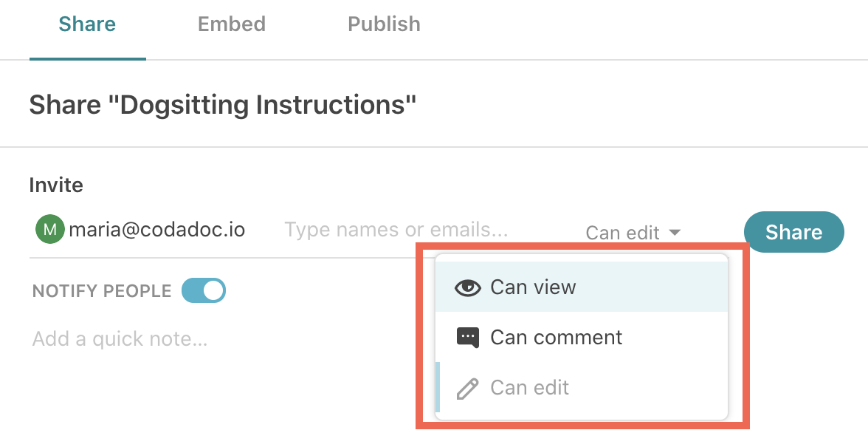This screenshot has width=868, height=430.
Task: Choose the Can view permission option
Action: [x=533, y=287]
